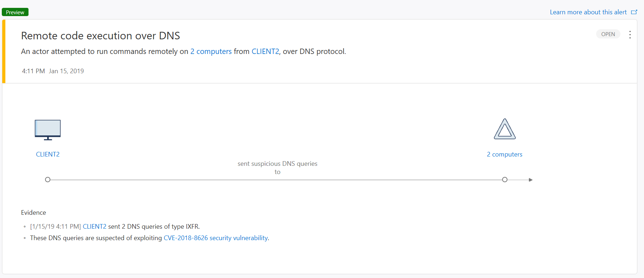Click the arrowhead at the timeline's right end
This screenshot has height=278, width=644.
point(531,180)
